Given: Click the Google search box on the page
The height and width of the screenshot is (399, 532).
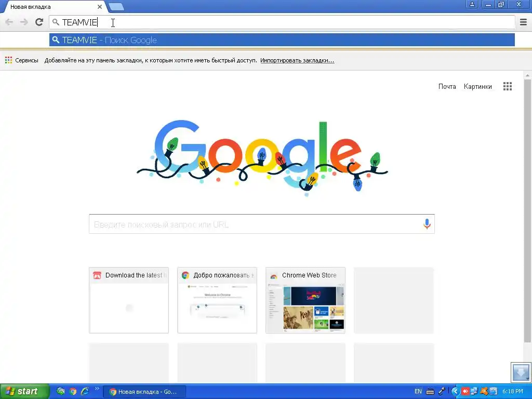Looking at the screenshot, I should tap(262, 224).
